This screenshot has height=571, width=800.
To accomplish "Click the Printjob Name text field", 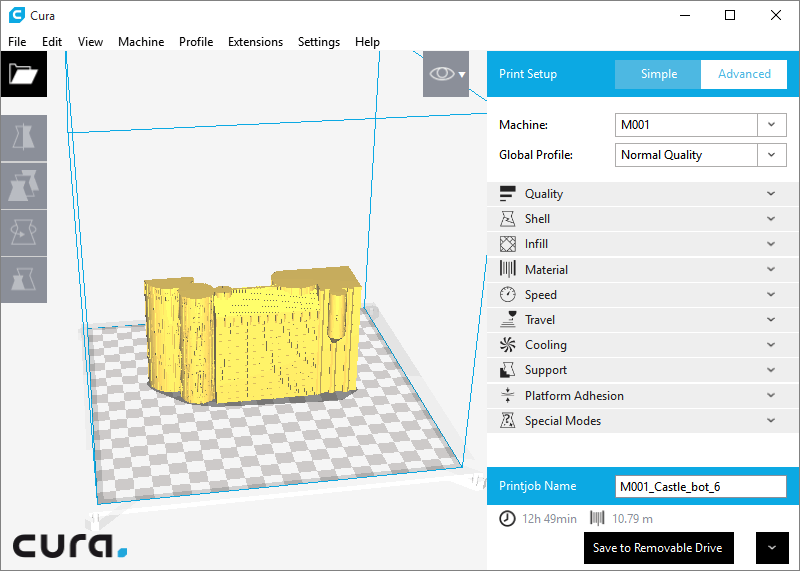I will coord(700,486).
